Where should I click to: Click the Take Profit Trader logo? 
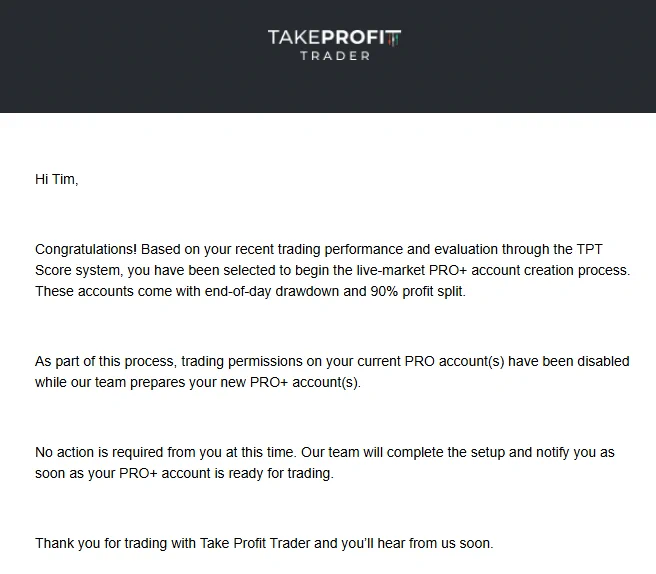pos(334,45)
